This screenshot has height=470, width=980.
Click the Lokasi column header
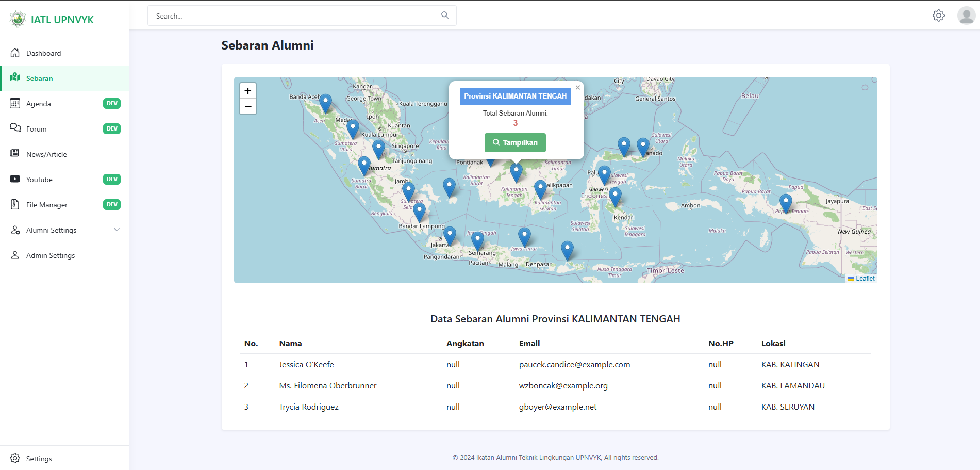click(x=773, y=343)
